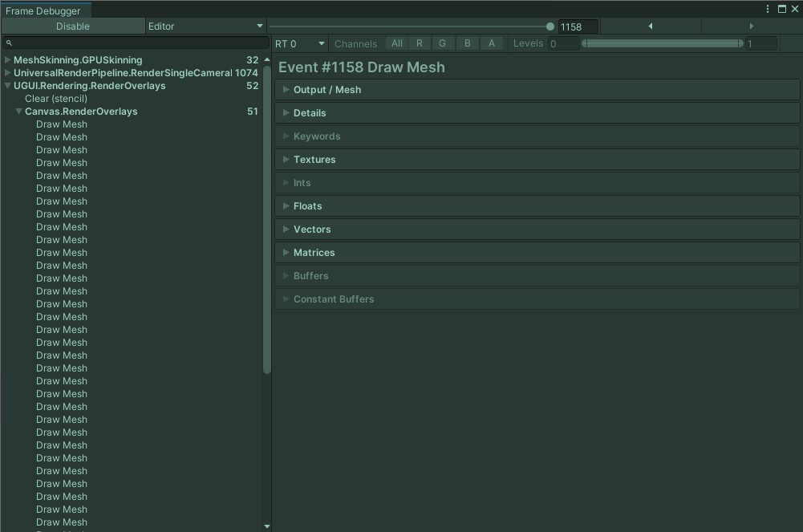Click the Event #1158 Draw Mesh heading
803x532 pixels.
pyautogui.click(x=362, y=67)
